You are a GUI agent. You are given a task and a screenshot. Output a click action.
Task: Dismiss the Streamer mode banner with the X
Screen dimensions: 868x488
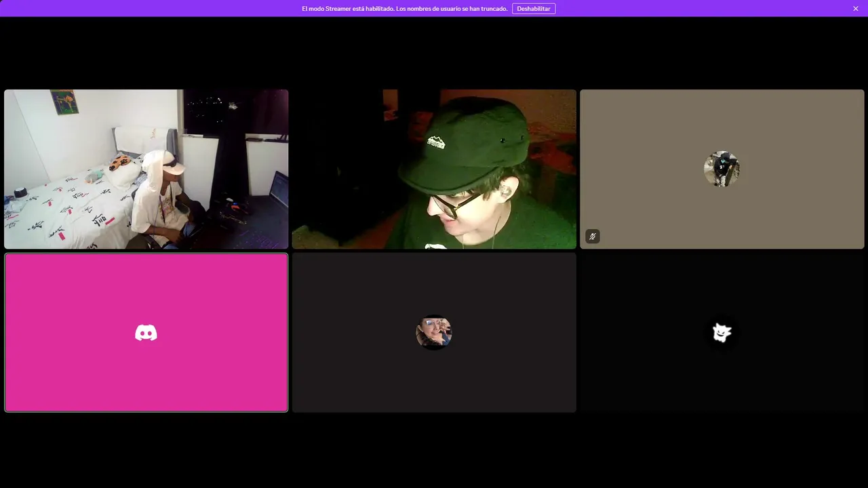[x=856, y=9]
